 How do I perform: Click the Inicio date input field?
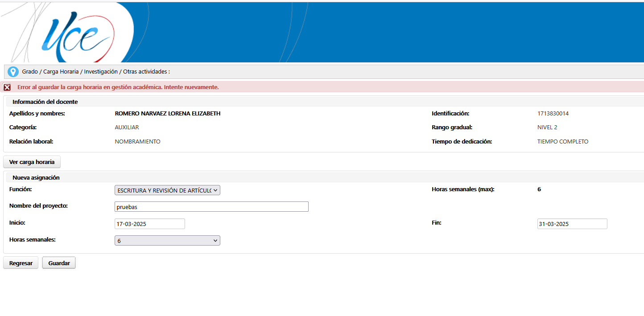tap(149, 224)
